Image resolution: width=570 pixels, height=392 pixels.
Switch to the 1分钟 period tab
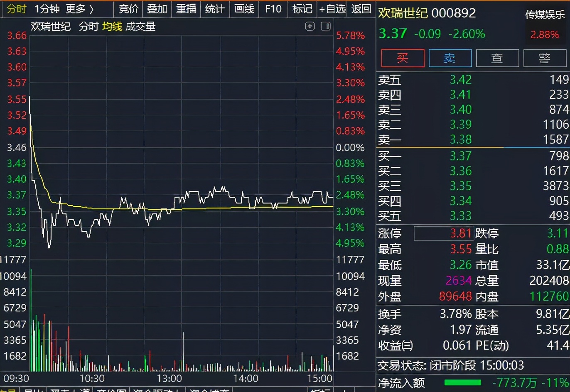(47, 9)
